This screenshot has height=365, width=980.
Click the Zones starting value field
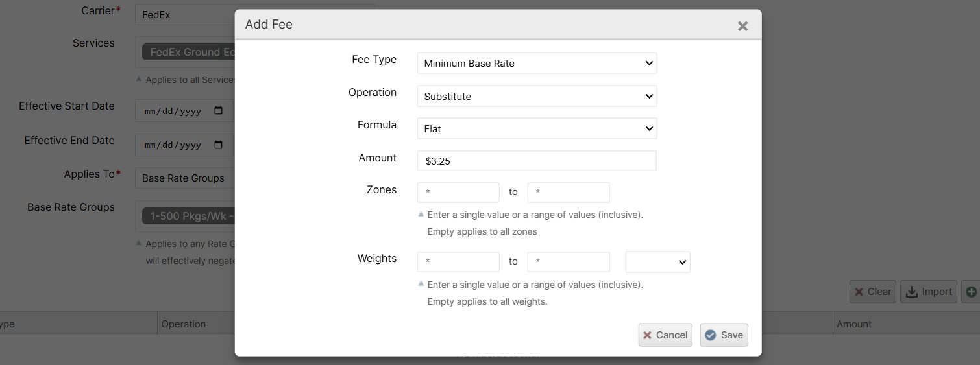pyautogui.click(x=458, y=193)
